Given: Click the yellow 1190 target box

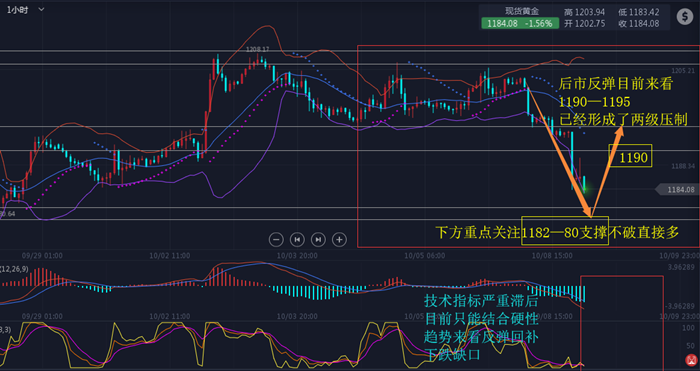Looking at the screenshot, I should point(630,156).
